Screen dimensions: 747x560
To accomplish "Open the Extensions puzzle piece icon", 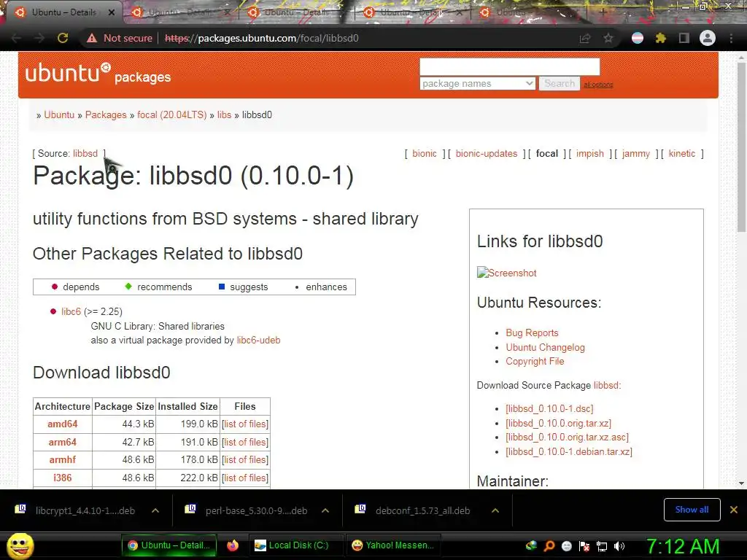I will [x=660, y=38].
